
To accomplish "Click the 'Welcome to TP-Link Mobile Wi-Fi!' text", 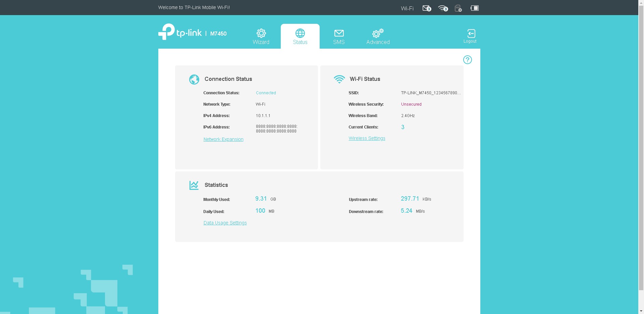I will click(194, 7).
